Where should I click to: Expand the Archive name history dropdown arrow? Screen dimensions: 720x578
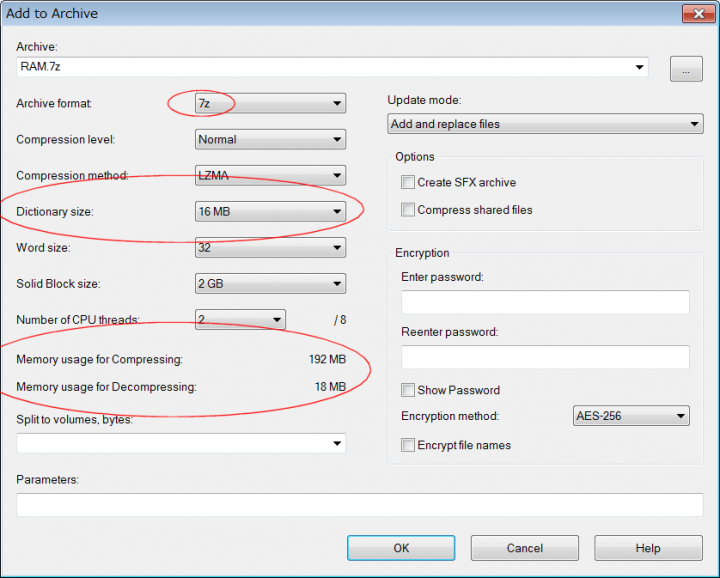639,67
